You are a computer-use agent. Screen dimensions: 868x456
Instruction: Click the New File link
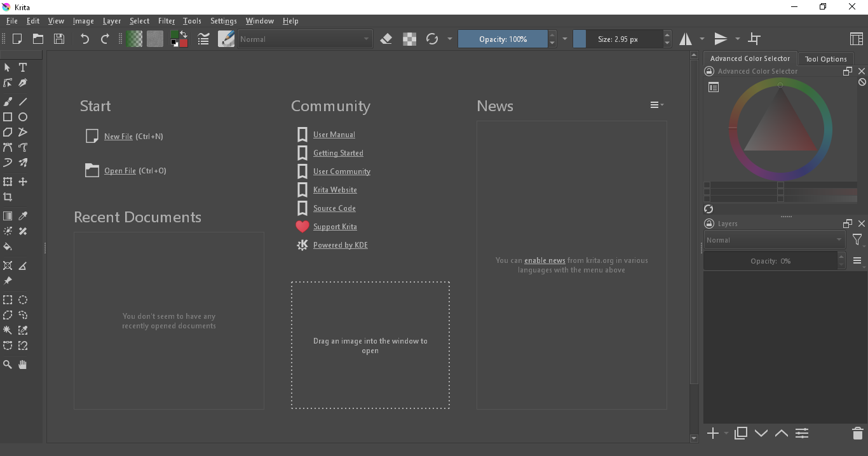[118, 137]
